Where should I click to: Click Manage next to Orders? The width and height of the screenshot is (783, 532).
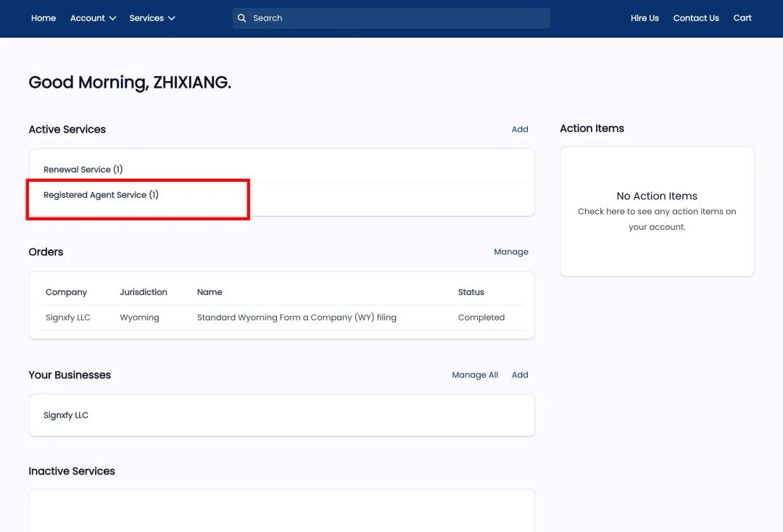(x=511, y=252)
